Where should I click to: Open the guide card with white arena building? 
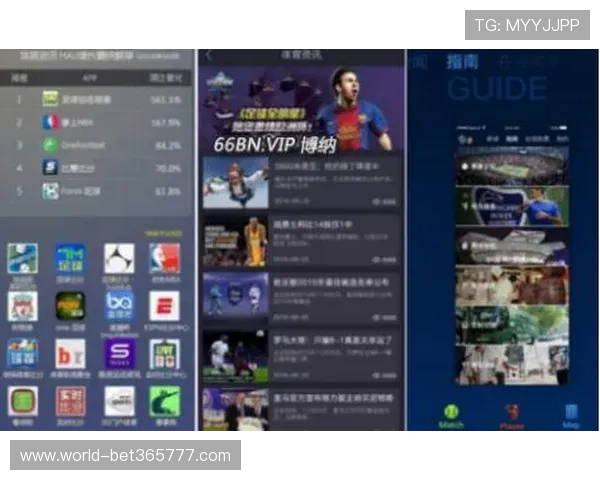tap(512, 246)
